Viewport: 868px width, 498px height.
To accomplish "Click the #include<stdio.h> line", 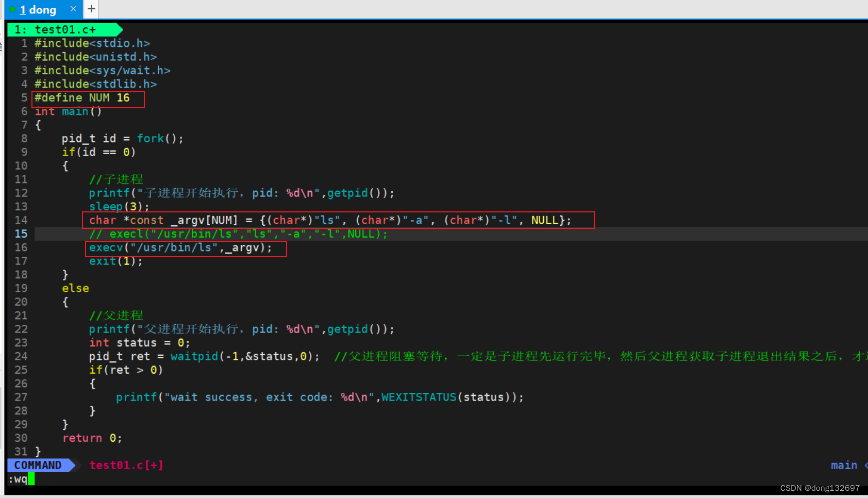I will tap(92, 43).
